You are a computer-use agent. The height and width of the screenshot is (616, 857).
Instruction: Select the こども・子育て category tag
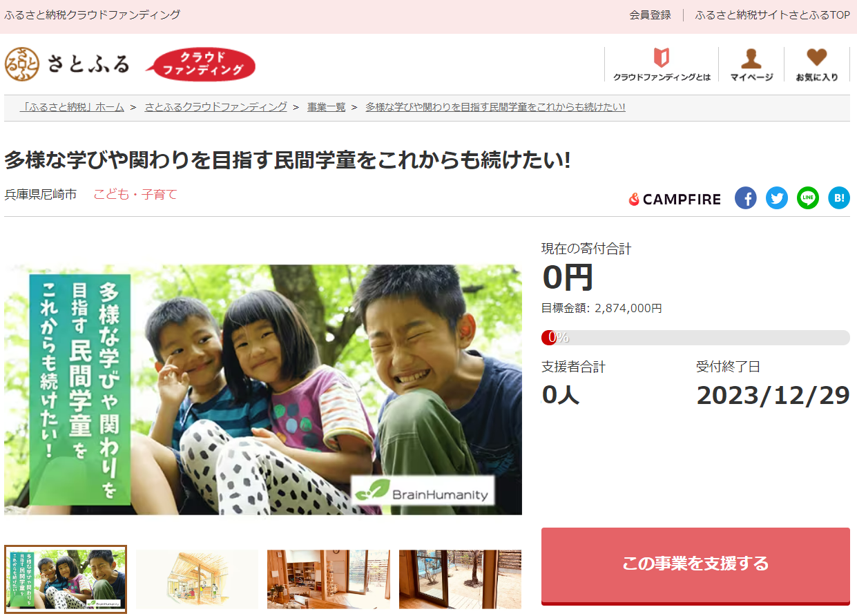point(135,195)
